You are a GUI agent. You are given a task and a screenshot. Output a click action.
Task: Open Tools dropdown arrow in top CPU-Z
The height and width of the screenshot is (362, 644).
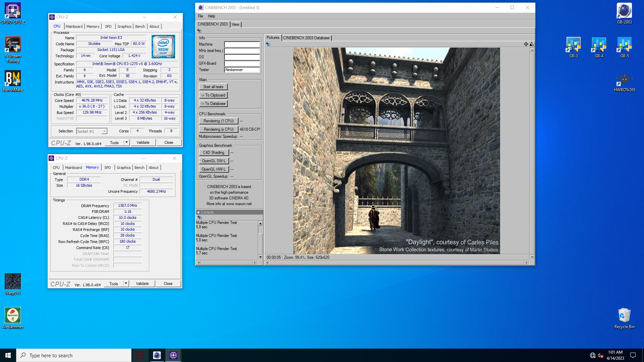coord(126,142)
